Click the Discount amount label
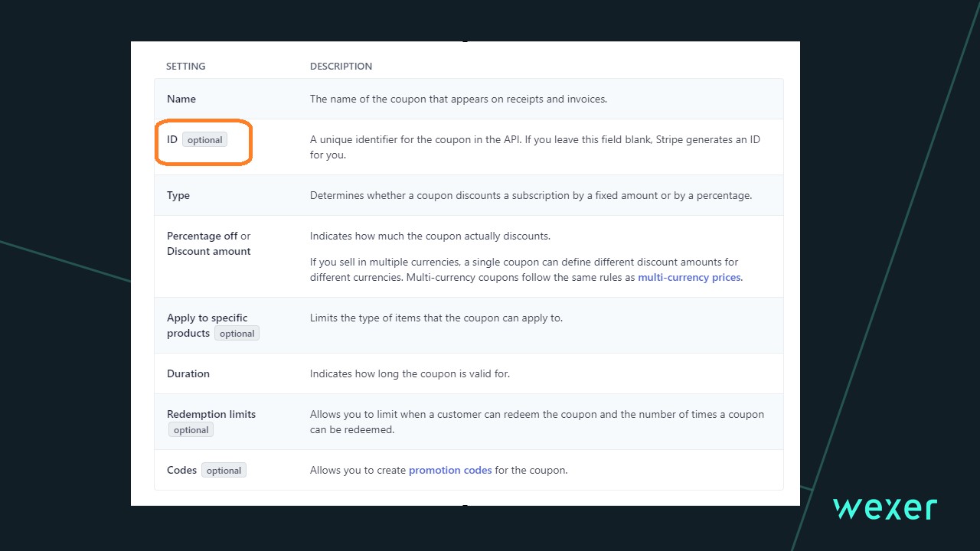This screenshot has height=551, width=980. coord(209,251)
